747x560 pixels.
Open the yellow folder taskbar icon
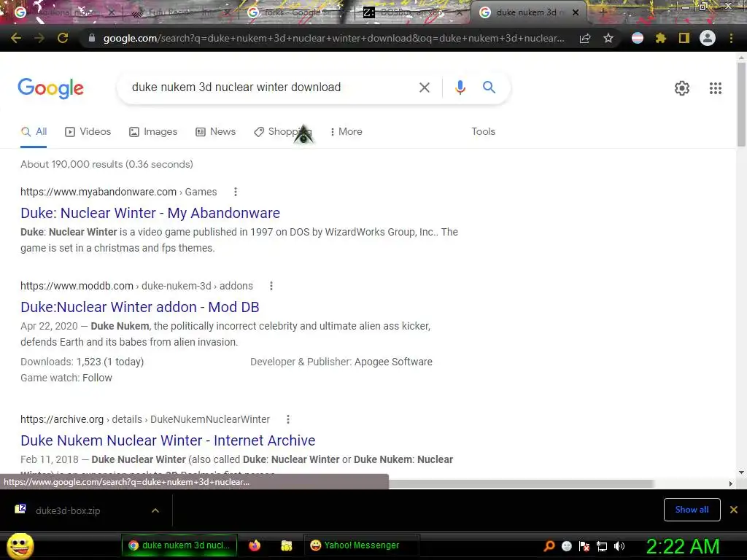point(286,545)
